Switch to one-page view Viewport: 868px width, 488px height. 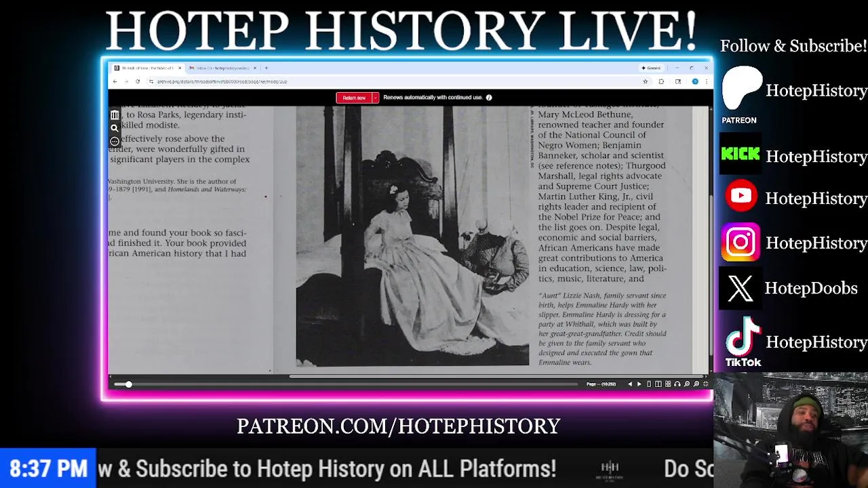[648, 384]
